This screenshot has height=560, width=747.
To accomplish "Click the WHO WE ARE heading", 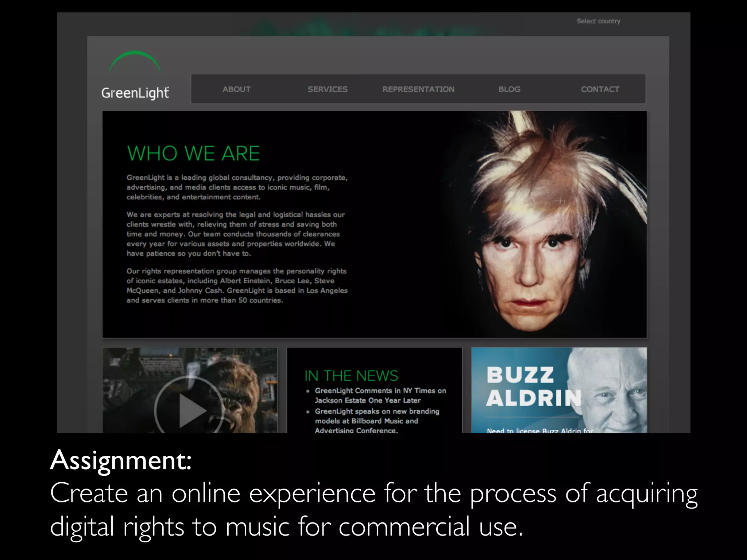I will (x=193, y=153).
